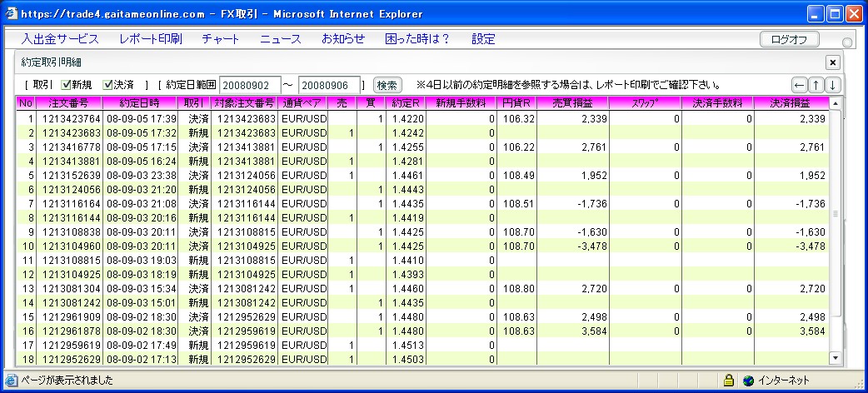Click 決済損益 column header
Image resolution: width=868 pixels, height=393 pixels.
791,103
